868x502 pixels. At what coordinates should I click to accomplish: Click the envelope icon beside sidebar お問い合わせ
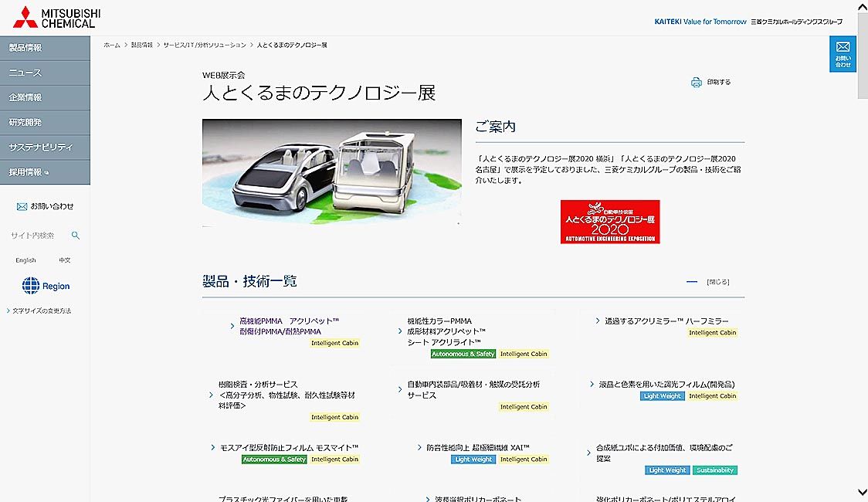click(22, 206)
